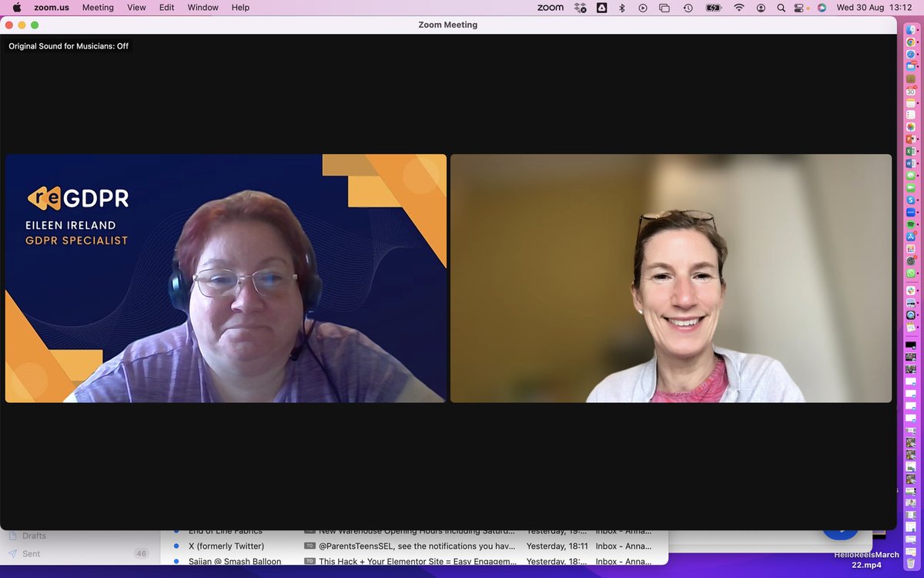Toggle Original Sound for Musicians
Viewport: 924px width, 578px height.
point(68,45)
